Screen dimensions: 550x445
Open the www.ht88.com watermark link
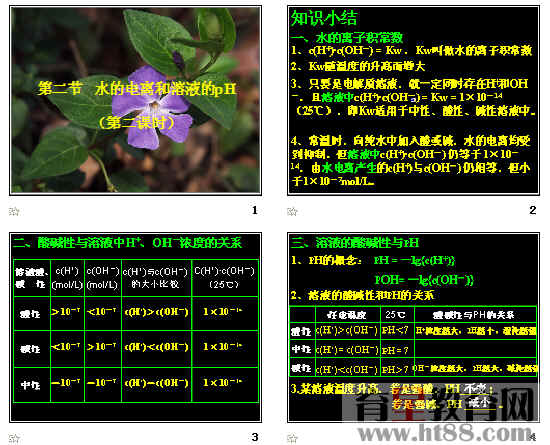click(445, 433)
